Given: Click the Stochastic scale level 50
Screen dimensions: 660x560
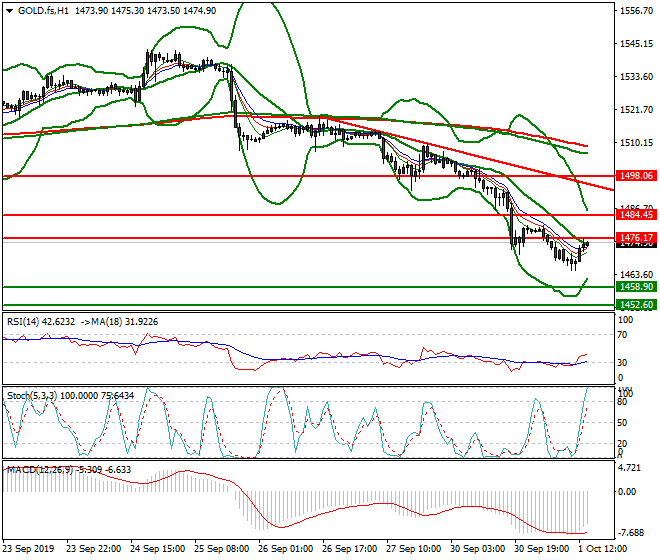Looking at the screenshot, I should (622, 422).
